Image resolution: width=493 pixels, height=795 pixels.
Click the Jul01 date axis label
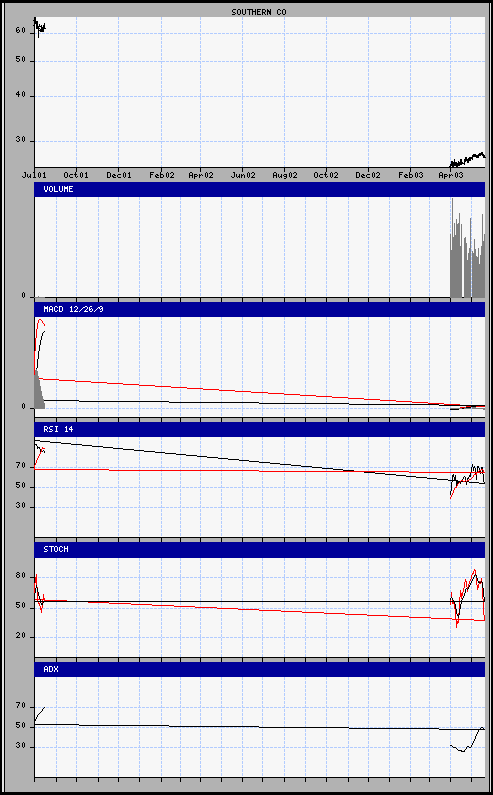[34, 175]
